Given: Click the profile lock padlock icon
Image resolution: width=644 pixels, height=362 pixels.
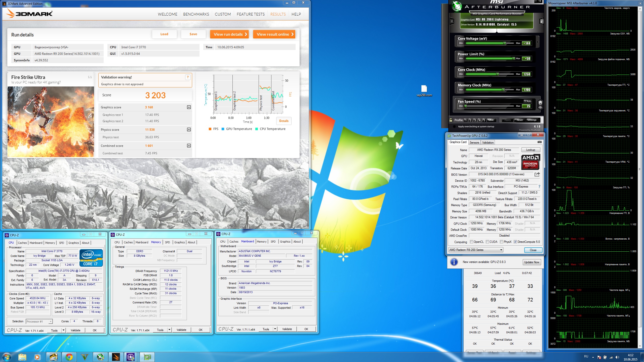Looking at the screenshot, I should (451, 120).
